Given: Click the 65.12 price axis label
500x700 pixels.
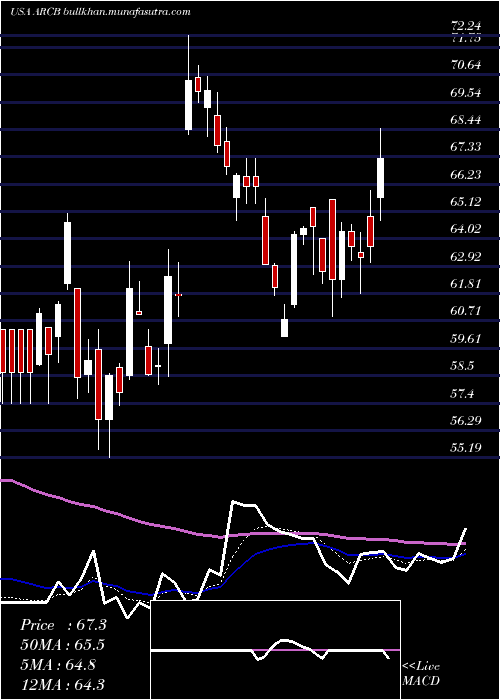Looking at the screenshot, I should click(x=466, y=202).
